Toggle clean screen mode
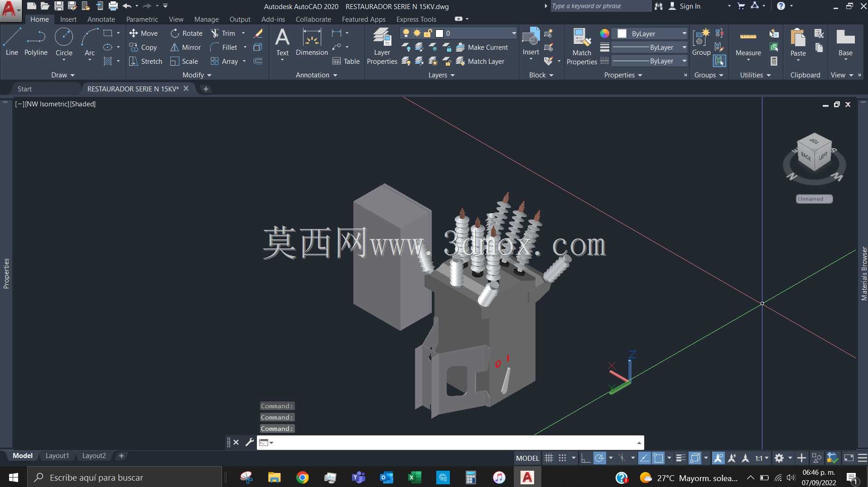Viewport: 868px width, 487px height. pyautogui.click(x=849, y=458)
